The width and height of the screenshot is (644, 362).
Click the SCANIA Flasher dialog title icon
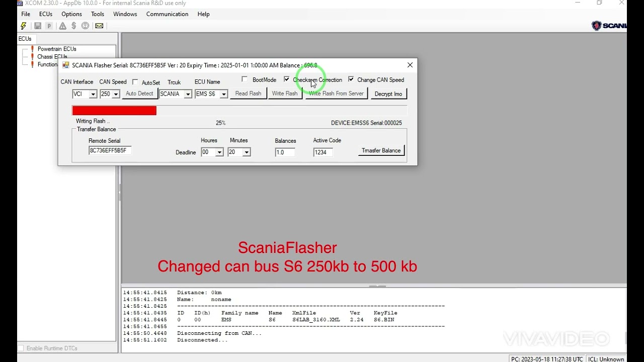click(65, 65)
